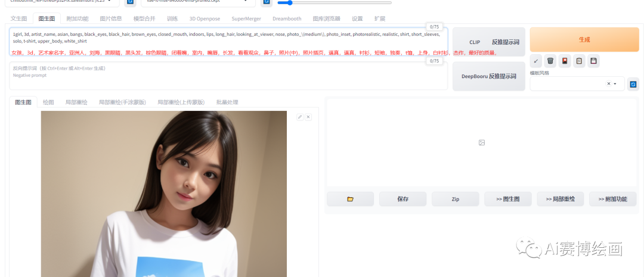Screen dimensions: 644x277
Task: Click the 模板风格 label
Action: coord(539,73)
